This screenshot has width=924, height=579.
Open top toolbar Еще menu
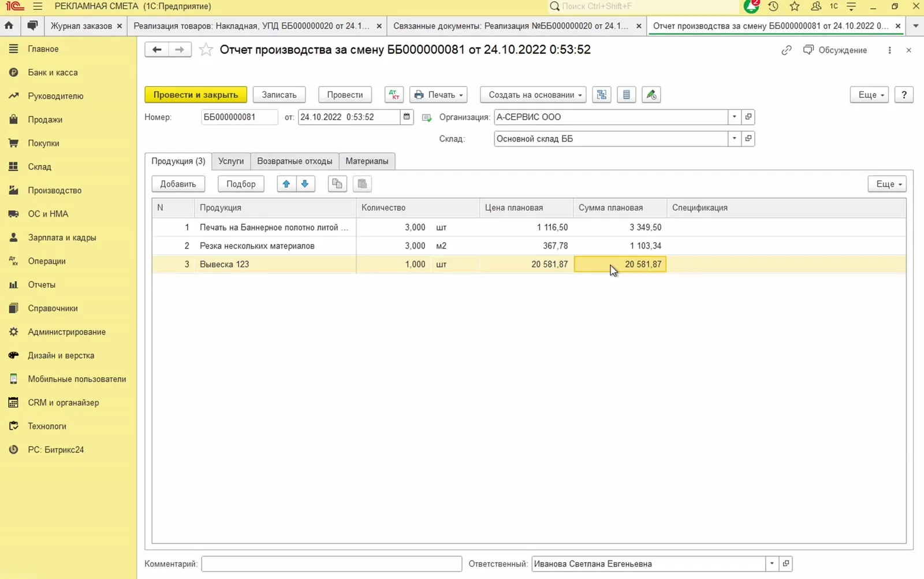(869, 95)
